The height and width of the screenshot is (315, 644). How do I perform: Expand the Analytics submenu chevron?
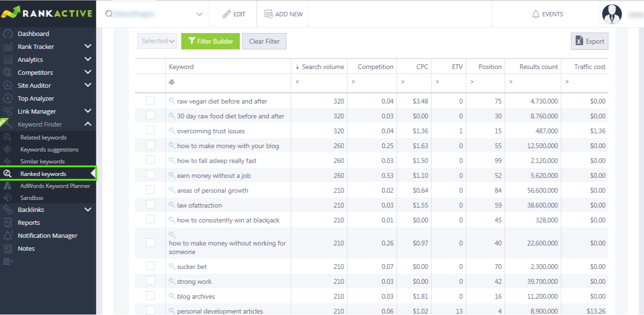point(88,59)
